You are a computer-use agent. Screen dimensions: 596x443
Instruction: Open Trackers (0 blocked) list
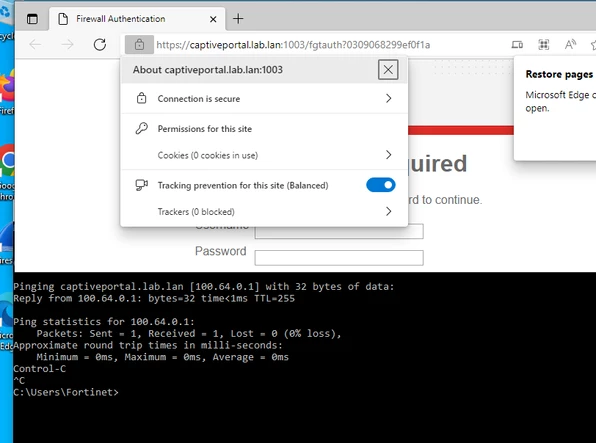coord(264,211)
